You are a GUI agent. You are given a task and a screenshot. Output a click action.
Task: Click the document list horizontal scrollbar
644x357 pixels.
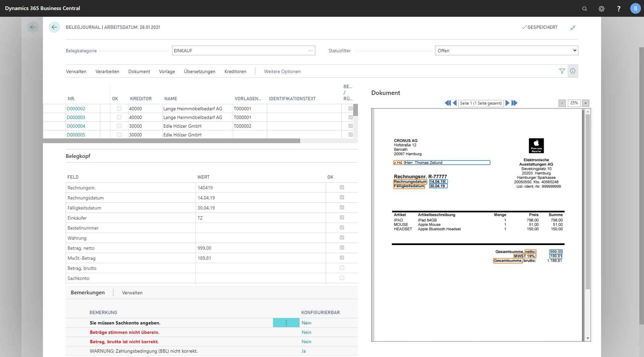pos(172,141)
